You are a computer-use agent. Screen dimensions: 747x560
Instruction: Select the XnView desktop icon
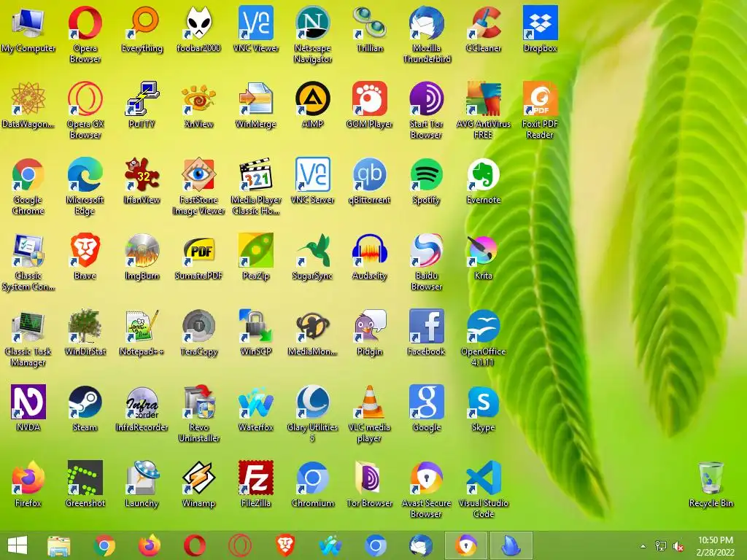[198, 105]
